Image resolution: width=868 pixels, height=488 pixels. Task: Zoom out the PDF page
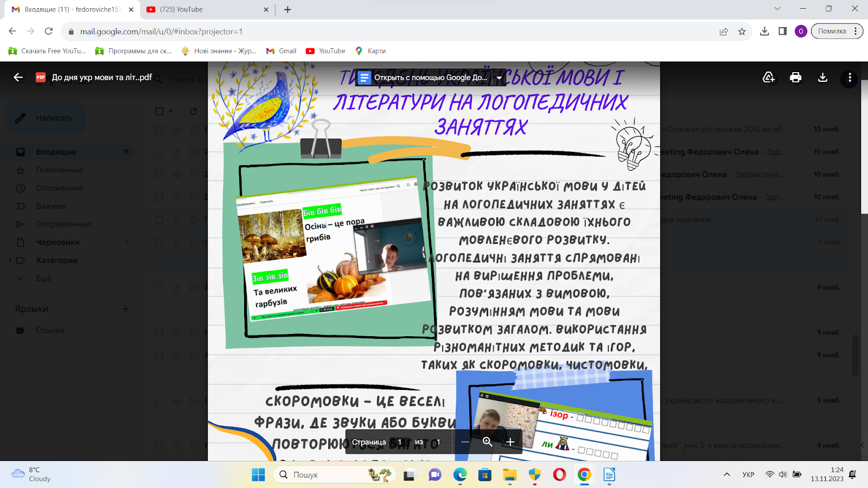point(465,442)
